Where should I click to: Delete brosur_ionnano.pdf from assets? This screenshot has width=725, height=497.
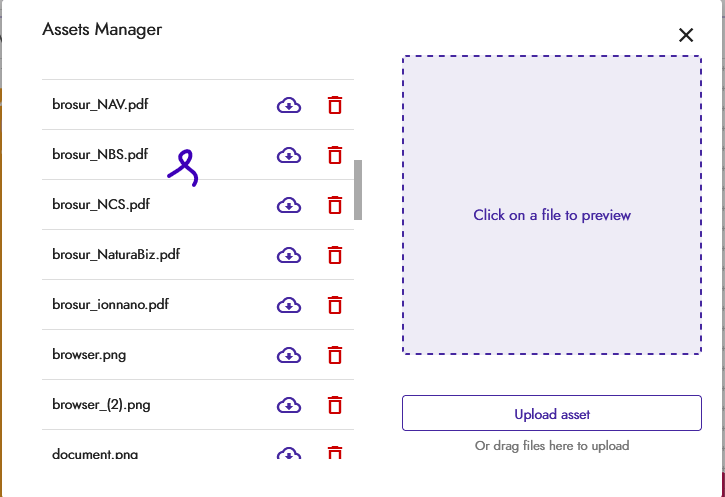(335, 305)
